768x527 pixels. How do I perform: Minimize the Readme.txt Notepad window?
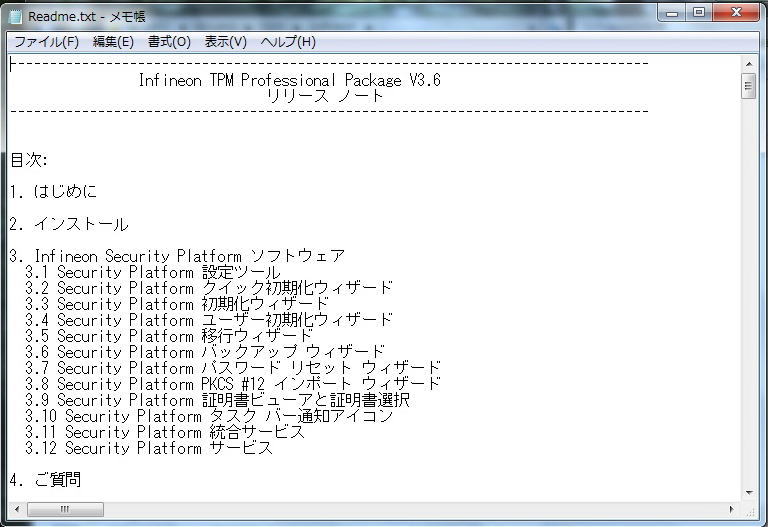pyautogui.click(x=672, y=13)
